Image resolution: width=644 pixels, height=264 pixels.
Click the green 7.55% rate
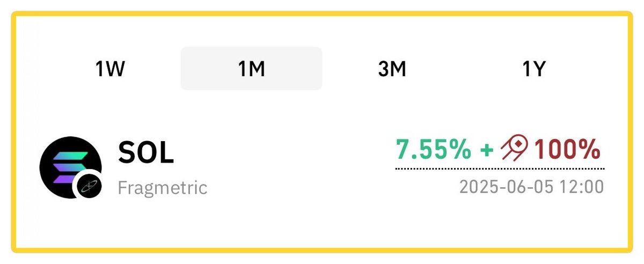pyautogui.click(x=434, y=149)
